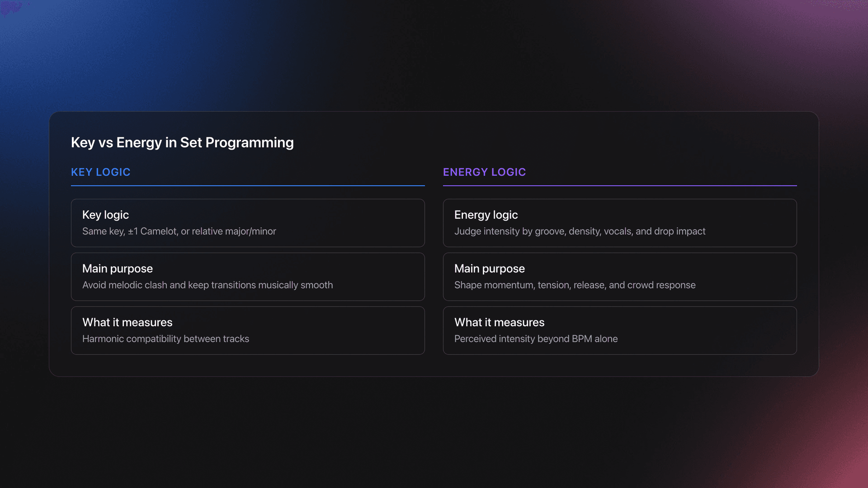
Task: Click 'Main purpose' heading in the Key column
Action: pos(118,268)
